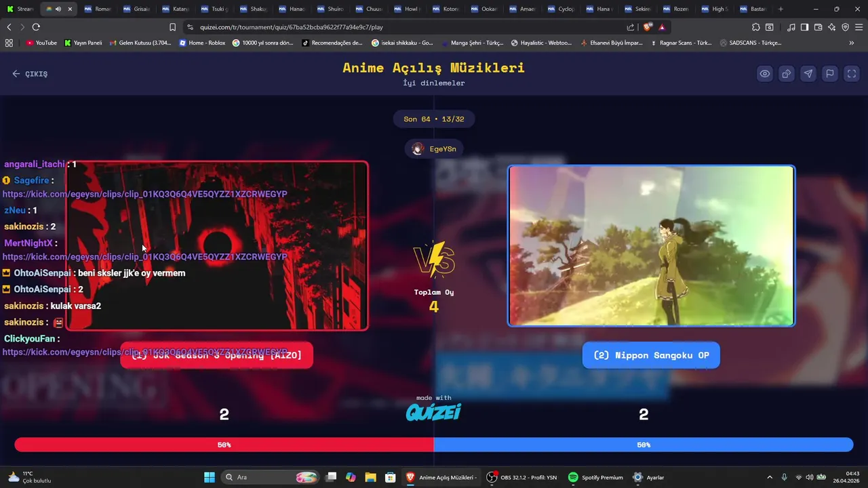The image size is (868, 488).
Task: Open the YouTube bookmark
Action: (x=41, y=43)
